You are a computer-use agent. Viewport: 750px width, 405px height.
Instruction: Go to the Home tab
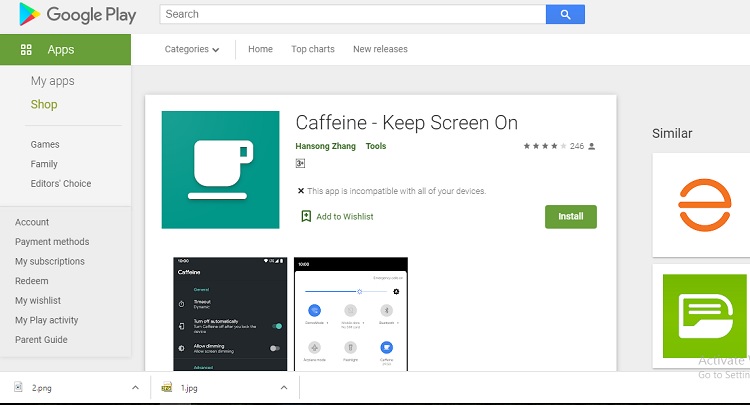point(260,49)
